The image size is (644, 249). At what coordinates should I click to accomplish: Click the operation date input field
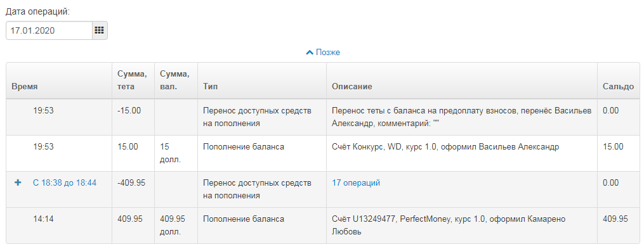pyautogui.click(x=49, y=30)
